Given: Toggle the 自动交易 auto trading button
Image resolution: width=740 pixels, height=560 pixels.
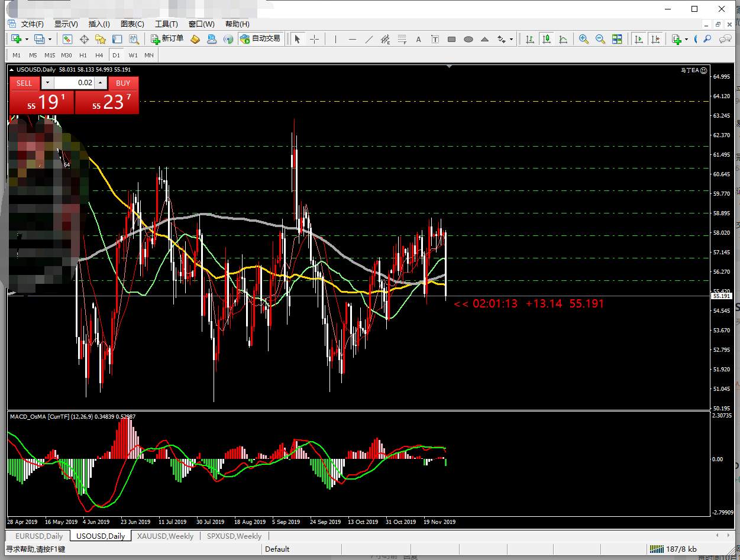Looking at the screenshot, I should click(x=260, y=39).
